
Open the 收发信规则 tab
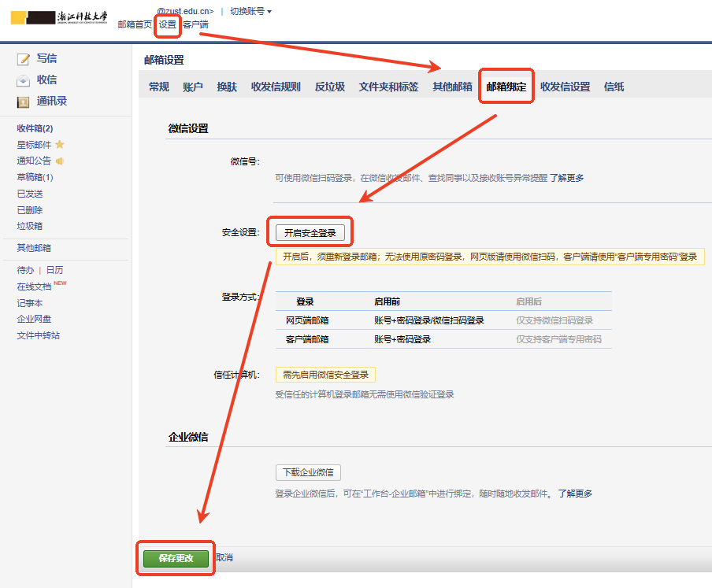pyautogui.click(x=276, y=87)
